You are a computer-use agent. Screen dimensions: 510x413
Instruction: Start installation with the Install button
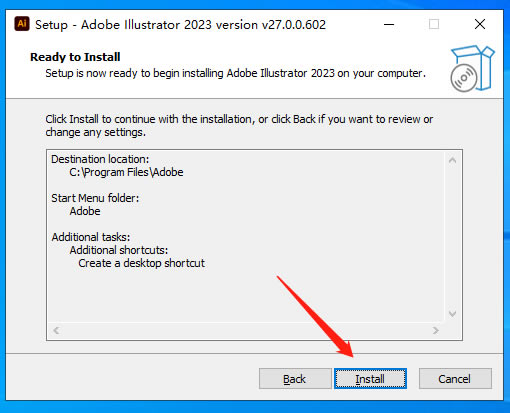click(x=370, y=379)
